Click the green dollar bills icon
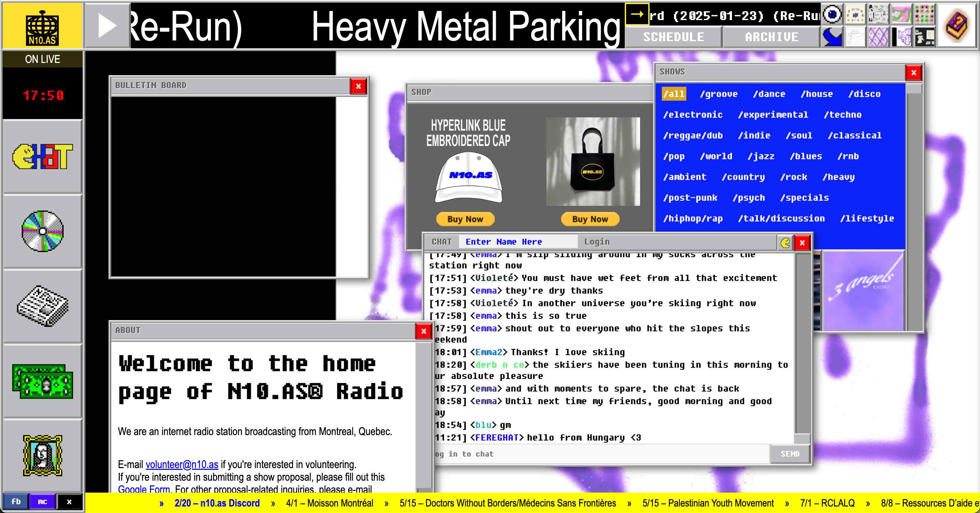This screenshot has height=513, width=980. click(42, 381)
